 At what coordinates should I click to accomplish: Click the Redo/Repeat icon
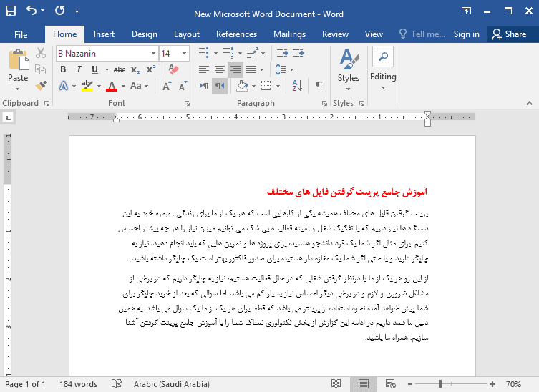[x=60, y=11]
